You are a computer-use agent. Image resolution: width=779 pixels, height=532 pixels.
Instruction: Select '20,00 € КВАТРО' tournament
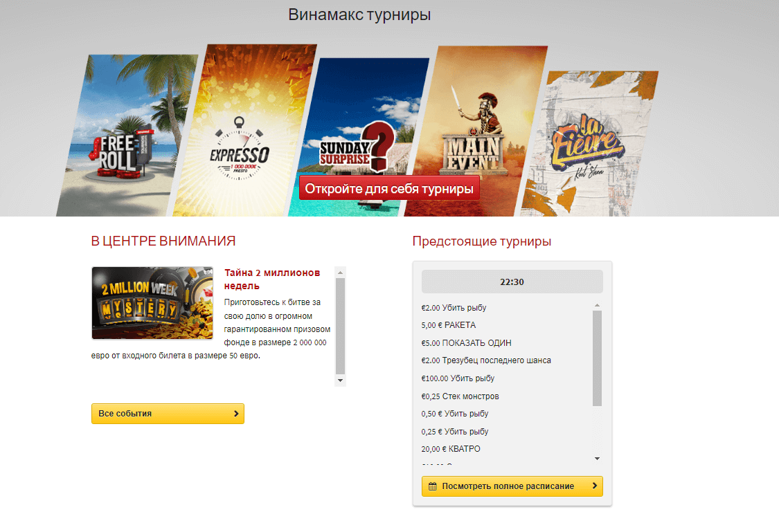451,448
